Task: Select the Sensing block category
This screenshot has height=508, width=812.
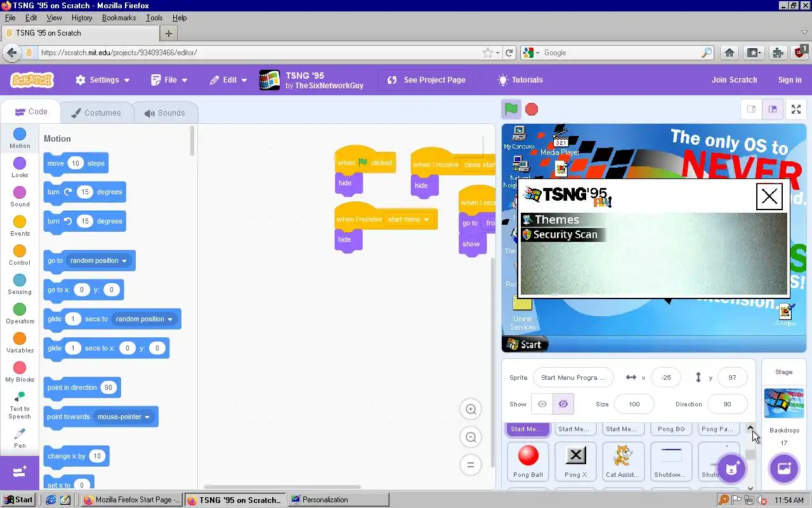Action: 20,284
